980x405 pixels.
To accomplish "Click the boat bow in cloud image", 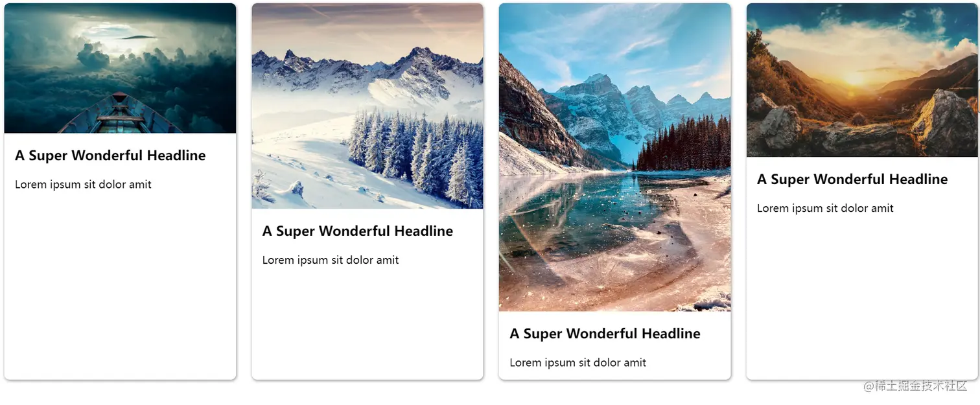I will 120,114.
